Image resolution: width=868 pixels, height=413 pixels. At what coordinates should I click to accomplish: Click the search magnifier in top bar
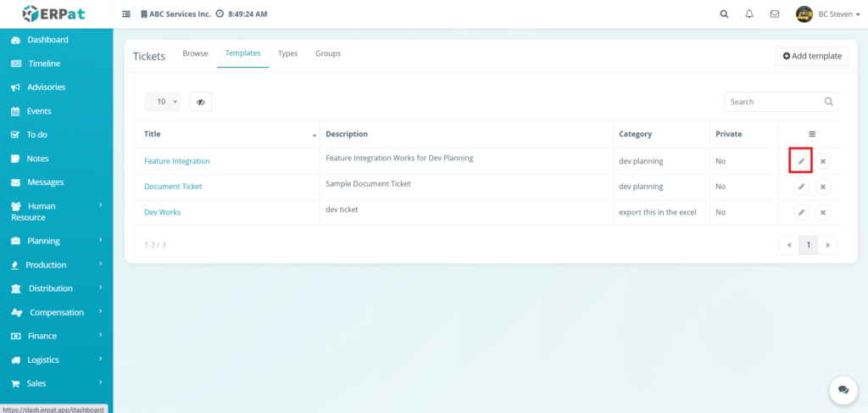[723, 14]
